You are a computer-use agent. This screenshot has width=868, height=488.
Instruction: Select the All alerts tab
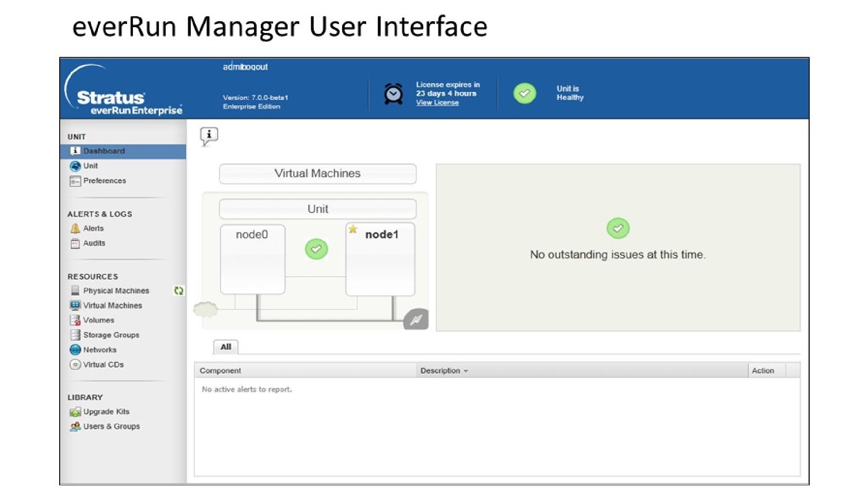point(226,347)
